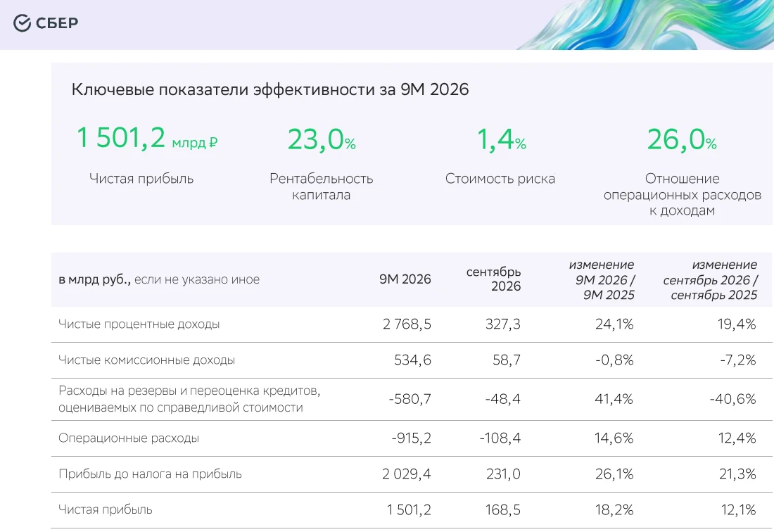The image size is (774, 532).
Task: Click the value '-40,6%'
Action: coord(732,399)
